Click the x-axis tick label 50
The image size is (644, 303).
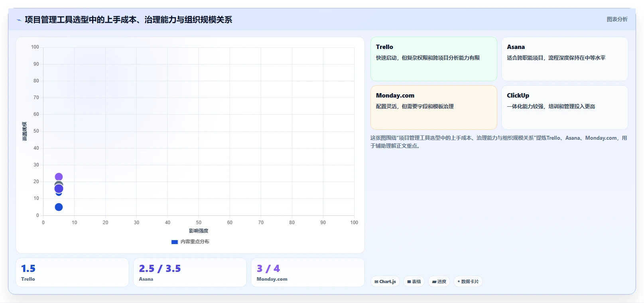click(199, 223)
